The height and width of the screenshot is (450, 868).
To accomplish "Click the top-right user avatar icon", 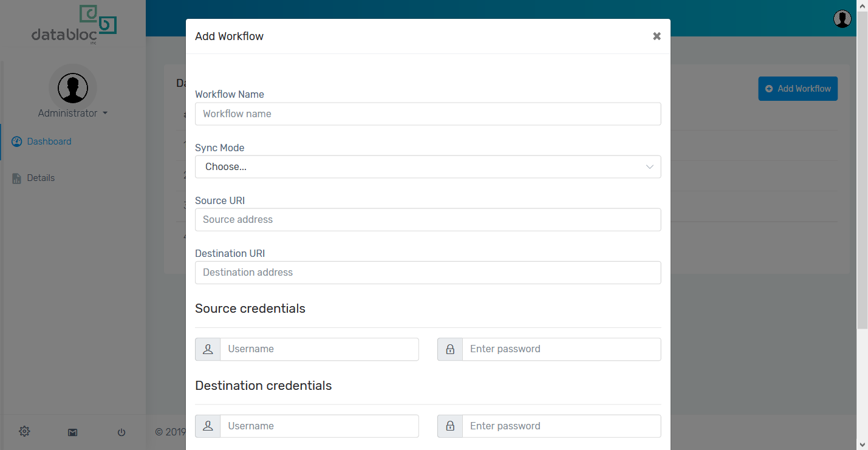I will (842, 19).
